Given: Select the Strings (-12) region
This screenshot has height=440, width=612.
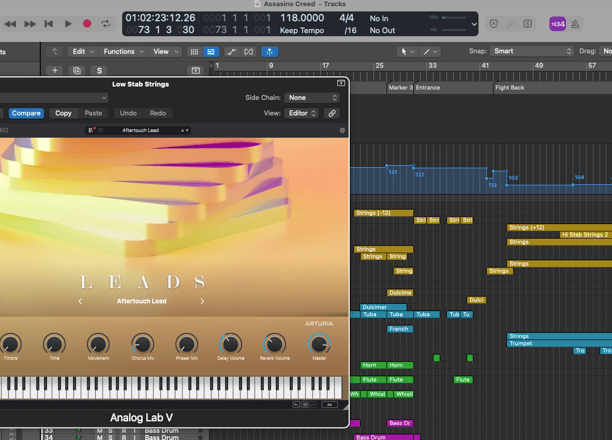Looking at the screenshot, I should (x=383, y=213).
